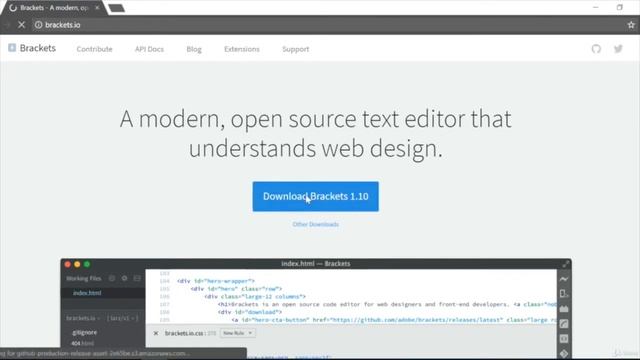Click the green zoom dot in editor screenshot
The width and height of the screenshot is (640, 360).
click(87, 264)
